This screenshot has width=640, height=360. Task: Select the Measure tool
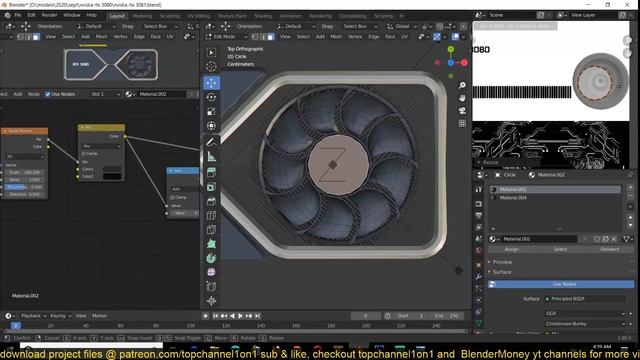point(211,156)
